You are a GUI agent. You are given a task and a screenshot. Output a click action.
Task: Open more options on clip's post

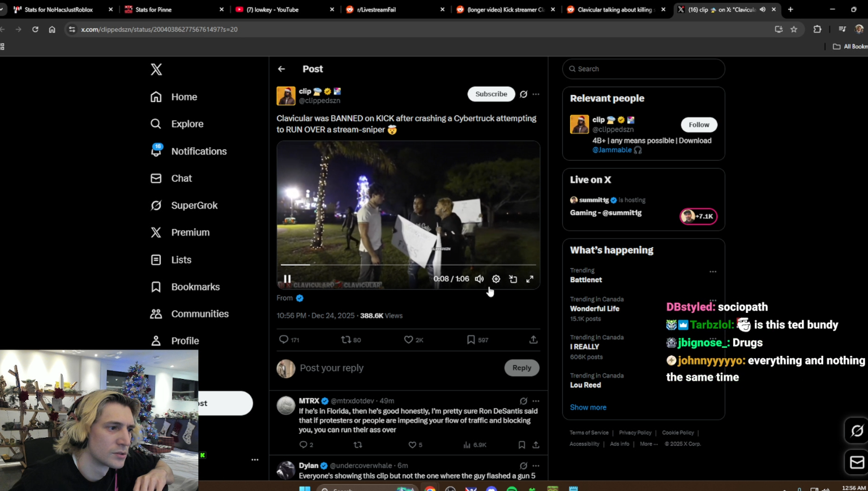click(x=536, y=94)
